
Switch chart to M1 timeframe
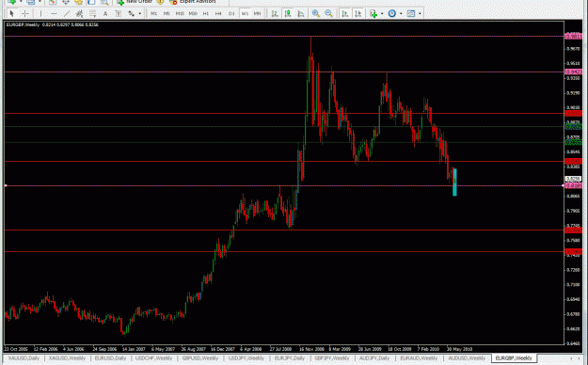coord(153,13)
